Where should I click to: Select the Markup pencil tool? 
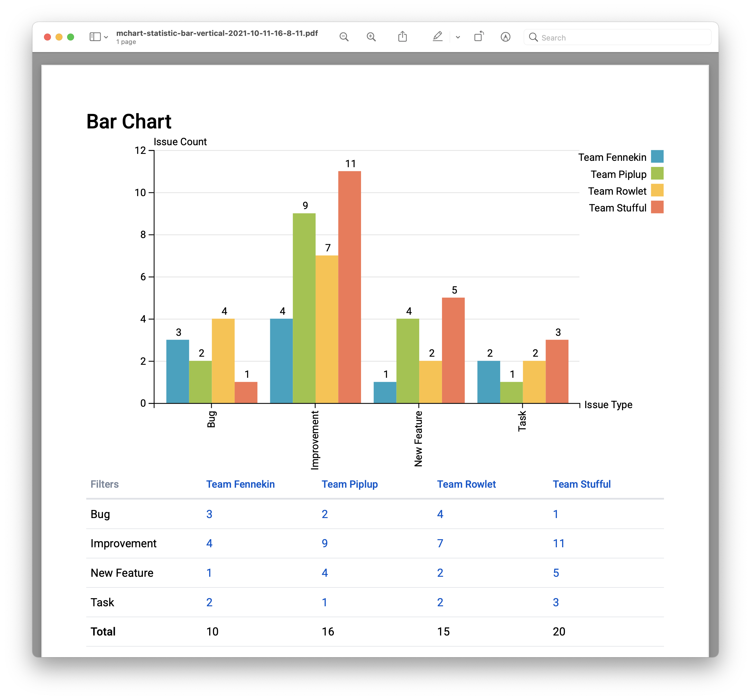coord(437,37)
